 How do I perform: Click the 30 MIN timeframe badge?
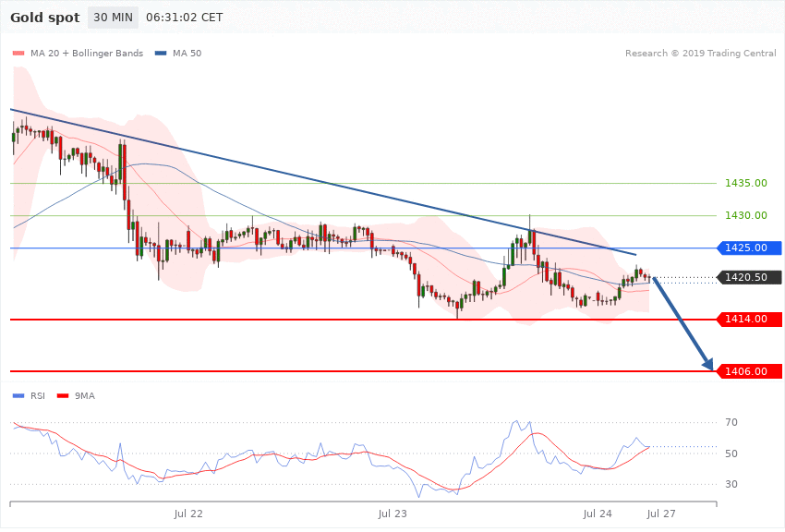(113, 18)
